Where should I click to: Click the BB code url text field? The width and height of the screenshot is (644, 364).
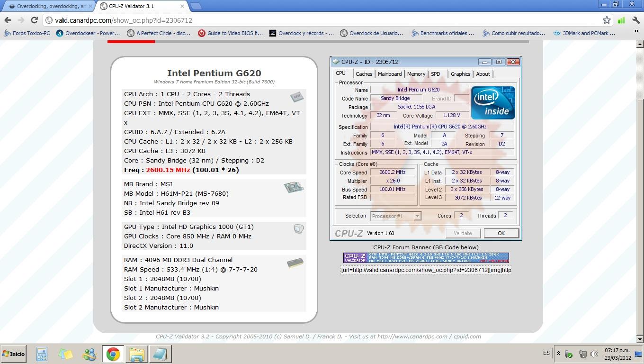click(x=426, y=270)
